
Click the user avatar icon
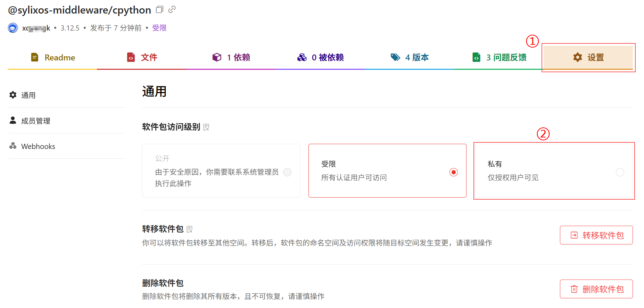click(13, 28)
